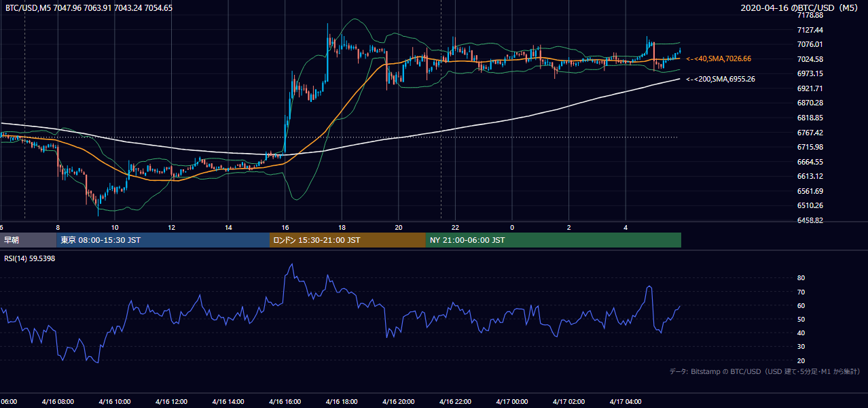
Task: Click the RSI axis level 40
Action: tap(801, 333)
